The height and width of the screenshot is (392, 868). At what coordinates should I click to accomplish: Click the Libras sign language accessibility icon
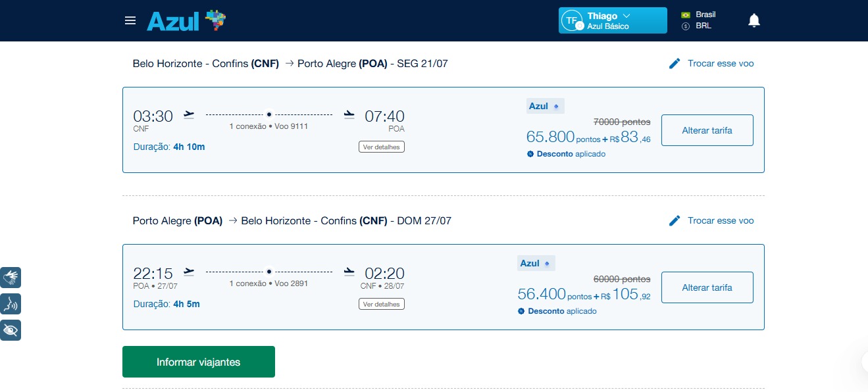pyautogui.click(x=11, y=278)
